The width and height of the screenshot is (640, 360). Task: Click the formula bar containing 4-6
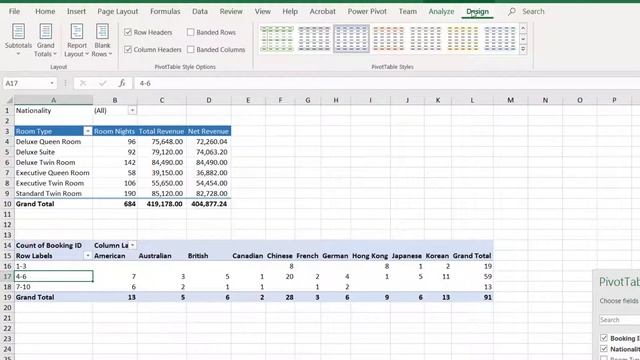(386, 83)
